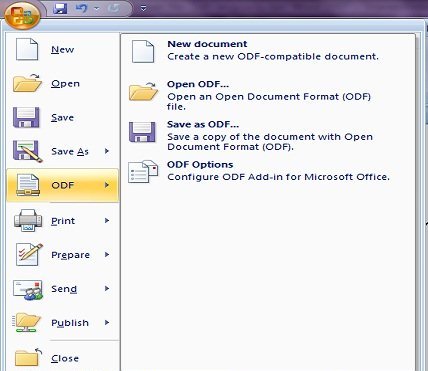Click the open folder icon beside Open
This screenshot has height=371, width=428.
(27, 83)
